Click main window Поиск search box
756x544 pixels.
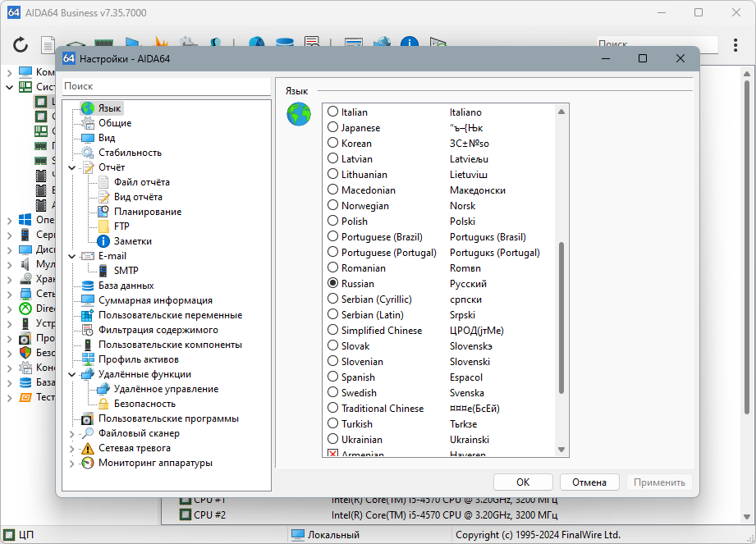pos(657,44)
